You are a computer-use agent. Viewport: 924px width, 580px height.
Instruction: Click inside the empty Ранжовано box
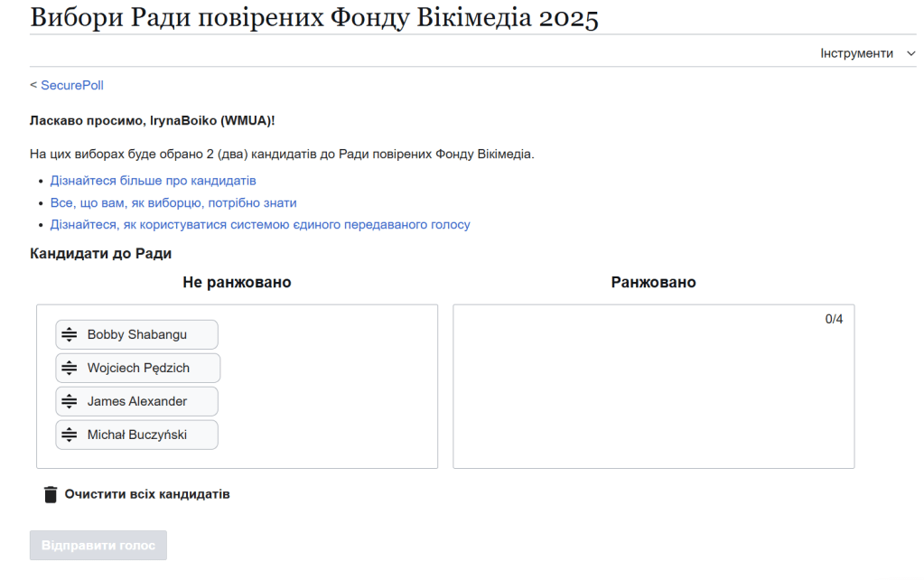[653, 398]
